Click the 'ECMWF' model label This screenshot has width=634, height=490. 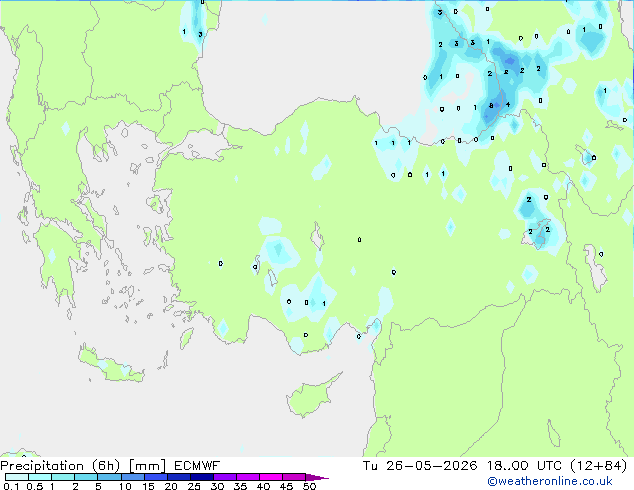pos(197,466)
